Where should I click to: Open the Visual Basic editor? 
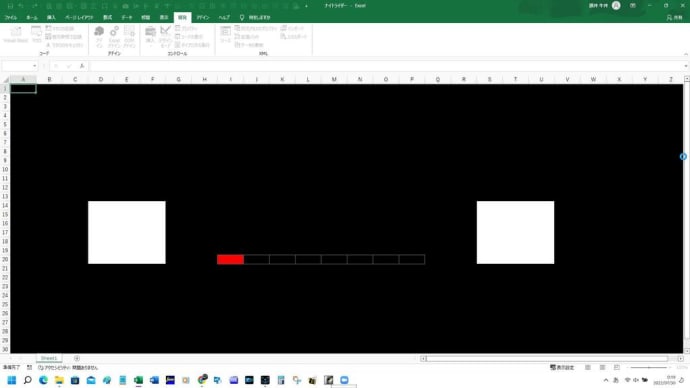click(x=15, y=34)
